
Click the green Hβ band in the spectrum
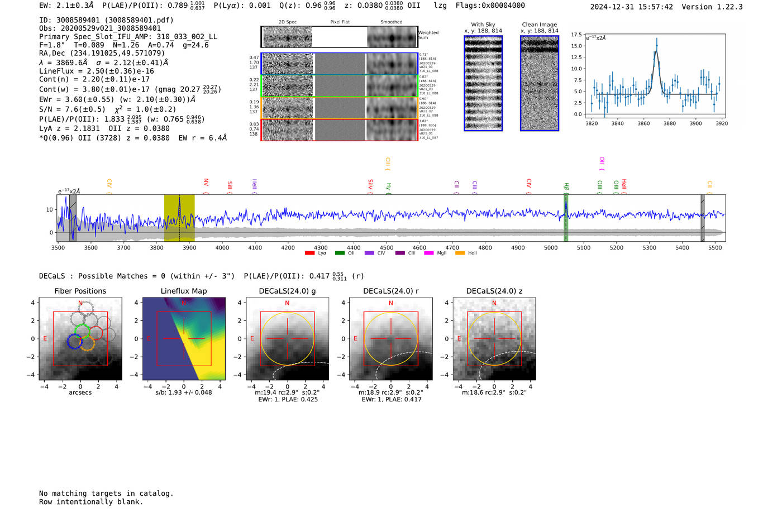pos(566,218)
